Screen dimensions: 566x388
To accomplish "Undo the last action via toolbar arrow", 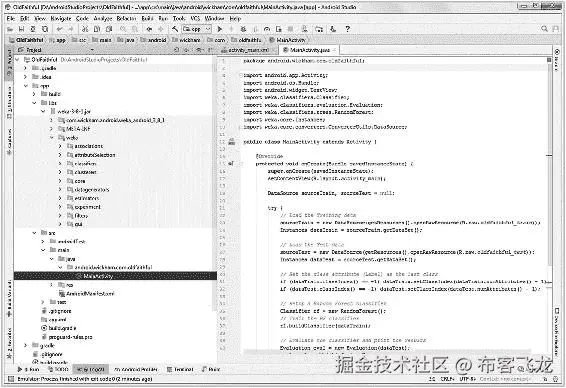I will tap(60, 29).
